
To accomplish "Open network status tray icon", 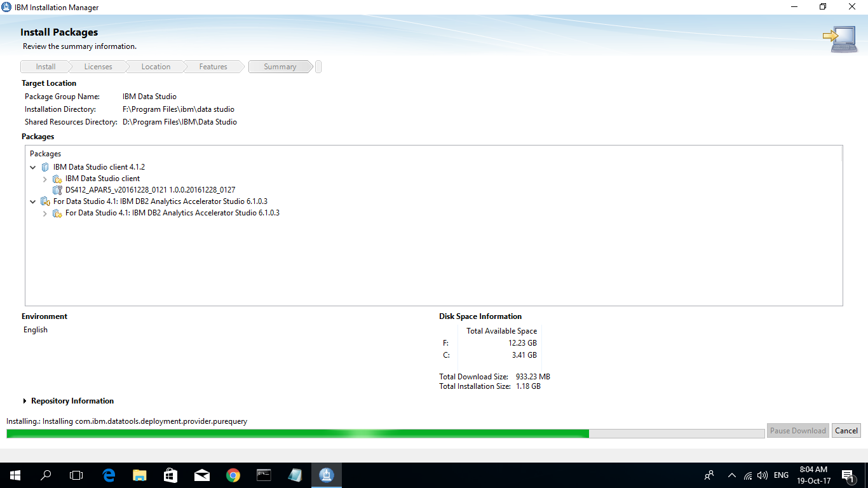I will click(749, 475).
